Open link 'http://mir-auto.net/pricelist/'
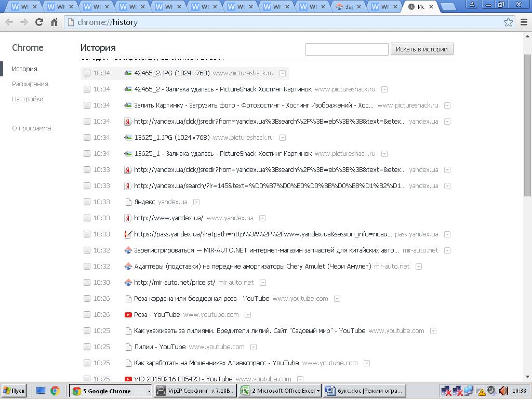Viewport: 532px width, 399px height. coord(175,282)
